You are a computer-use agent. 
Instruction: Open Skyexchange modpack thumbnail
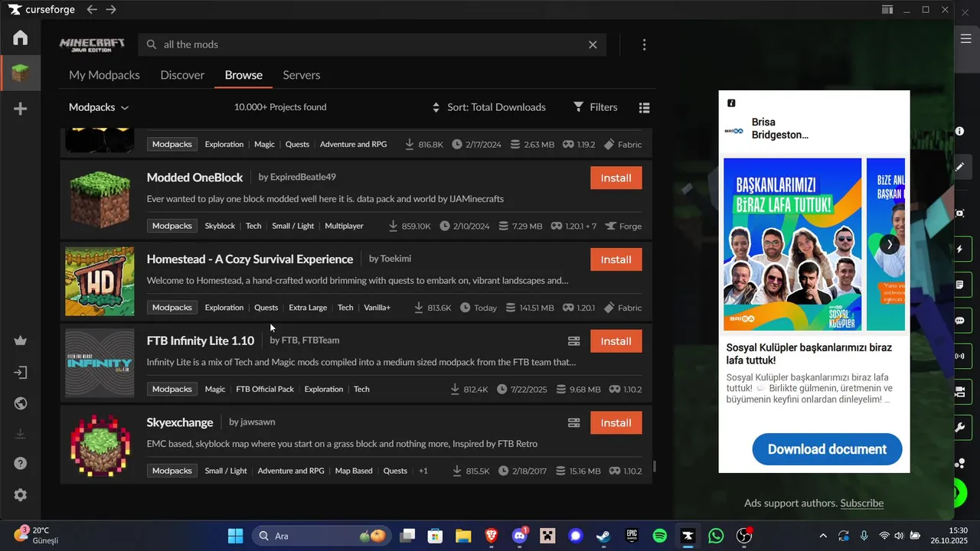pyautogui.click(x=100, y=445)
